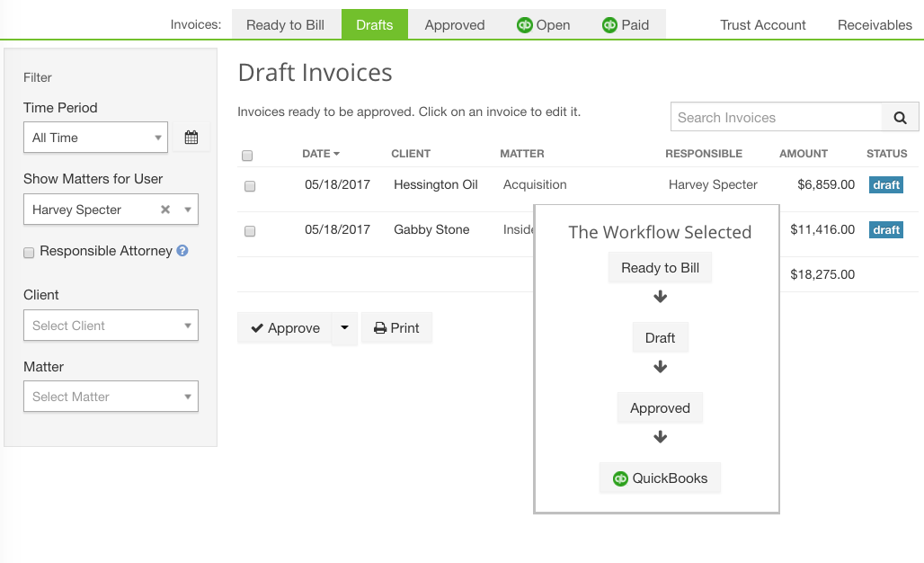This screenshot has width=924, height=563.
Task: Click the Date column sort arrow
Action: (337, 154)
